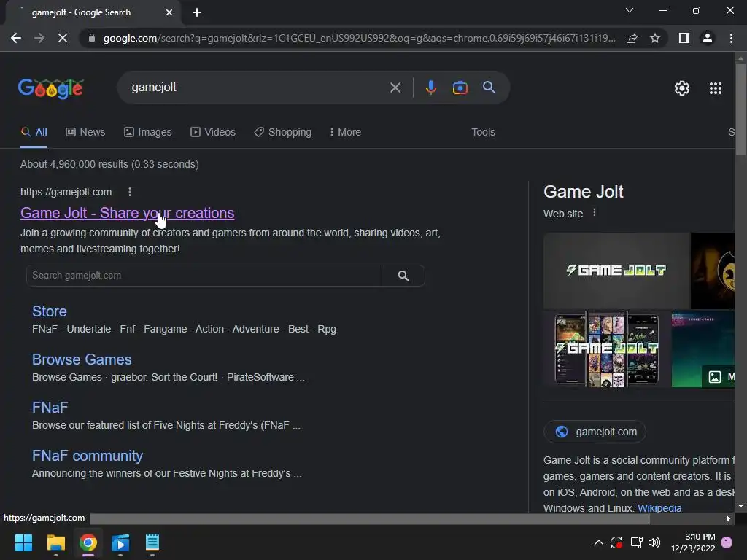Screen dimensions: 747x560
Task: Open the Windows Start menu
Action: (x=23, y=542)
